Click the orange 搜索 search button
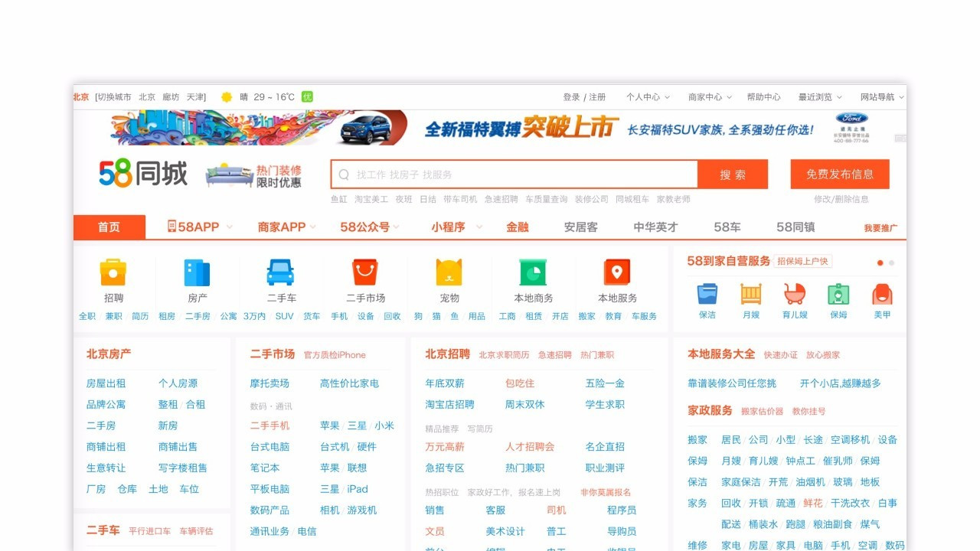Image resolution: width=980 pixels, height=551 pixels. click(x=733, y=174)
